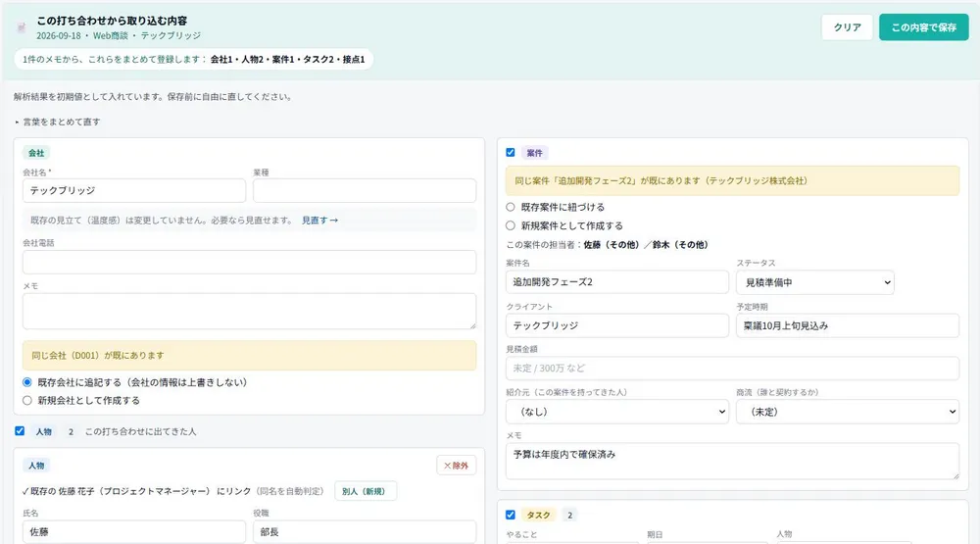980x544 pixels.
Task: Click この案件の担当者 佐藤／鈴木 text
Action: pyautogui.click(x=607, y=245)
